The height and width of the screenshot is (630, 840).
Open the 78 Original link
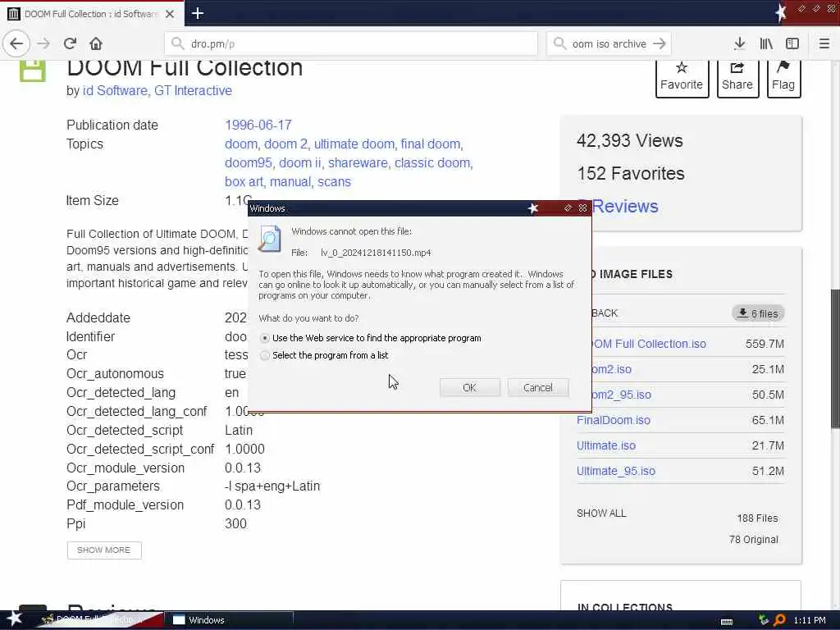(753, 540)
